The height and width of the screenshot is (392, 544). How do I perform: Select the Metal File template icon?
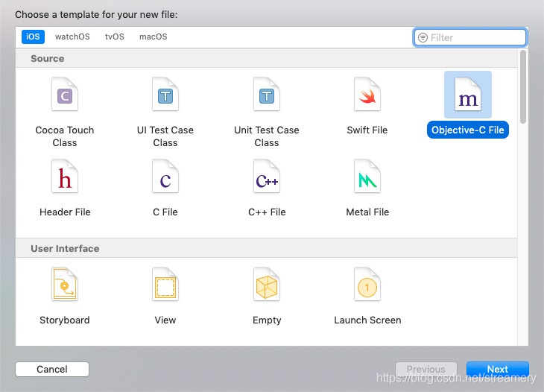click(367, 176)
